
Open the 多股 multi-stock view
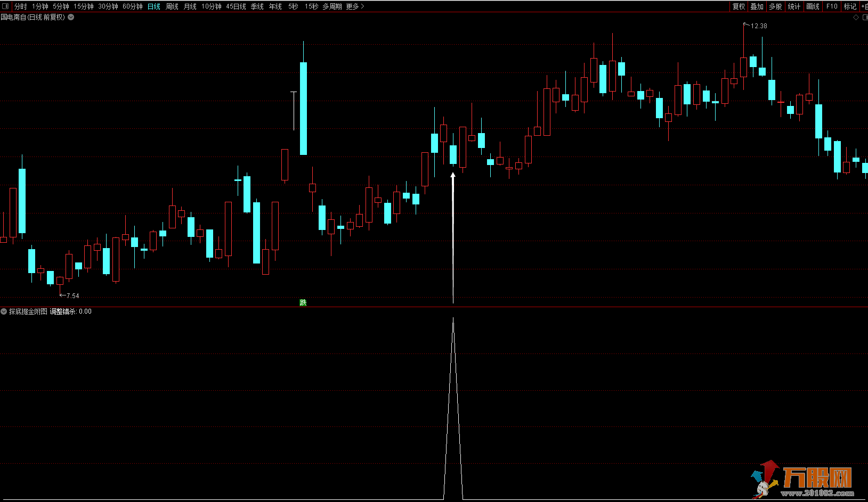(x=775, y=6)
